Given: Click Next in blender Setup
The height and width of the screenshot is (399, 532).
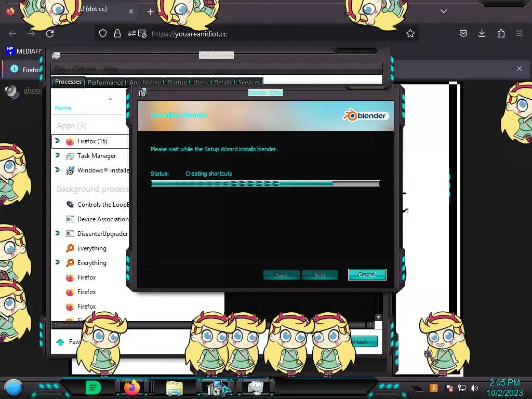Looking at the screenshot, I should pyautogui.click(x=320, y=275).
